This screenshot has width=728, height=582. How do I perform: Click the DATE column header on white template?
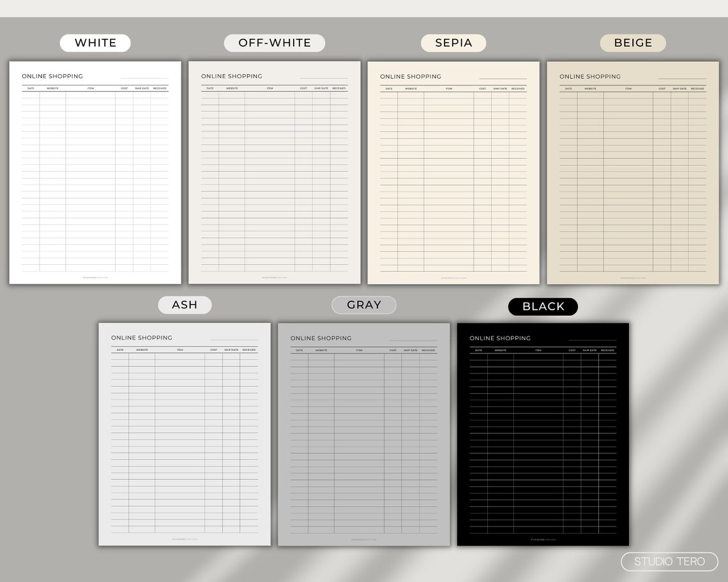[31, 88]
